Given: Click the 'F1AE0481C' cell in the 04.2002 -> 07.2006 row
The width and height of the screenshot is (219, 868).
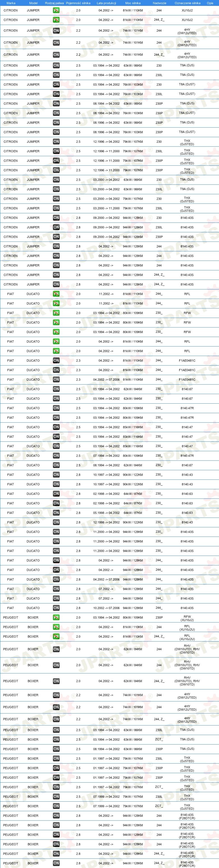Looking at the screenshot, I should (x=187, y=379).
